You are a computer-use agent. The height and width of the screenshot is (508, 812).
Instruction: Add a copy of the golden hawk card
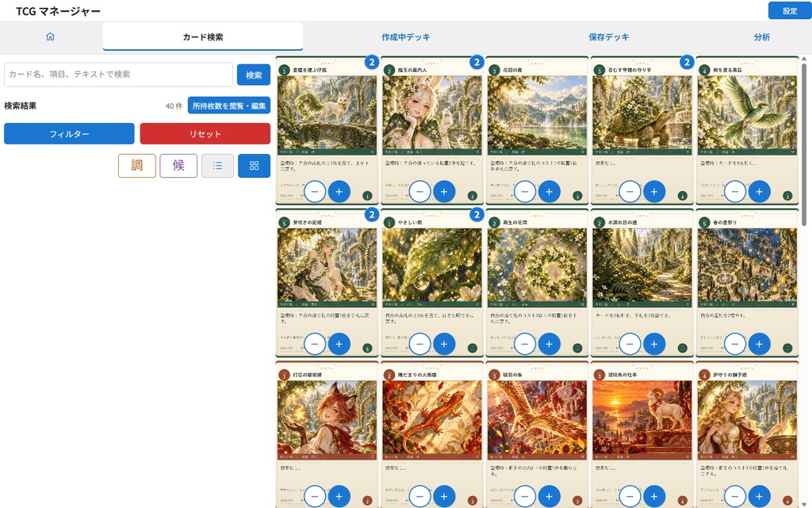(x=550, y=497)
